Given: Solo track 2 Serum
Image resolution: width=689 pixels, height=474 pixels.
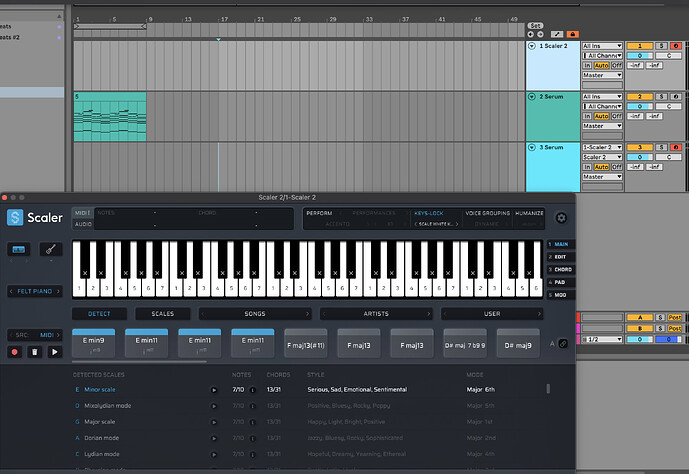Looking at the screenshot, I should 661,96.
